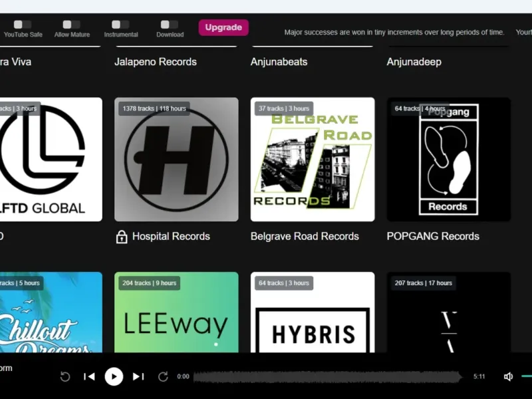This screenshot has width=532, height=399.
Task: Click the POPGANG Records title
Action: pyautogui.click(x=433, y=236)
